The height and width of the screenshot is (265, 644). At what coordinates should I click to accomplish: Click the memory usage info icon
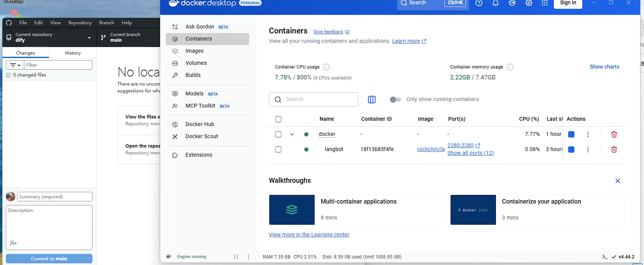(x=510, y=67)
